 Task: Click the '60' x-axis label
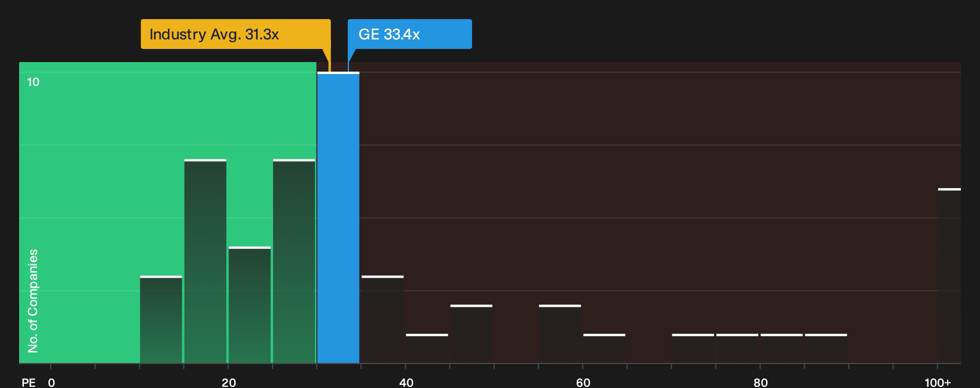(583, 382)
